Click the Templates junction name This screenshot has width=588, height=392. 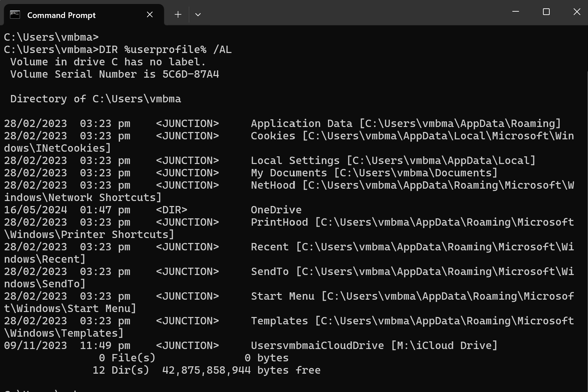pos(279,321)
